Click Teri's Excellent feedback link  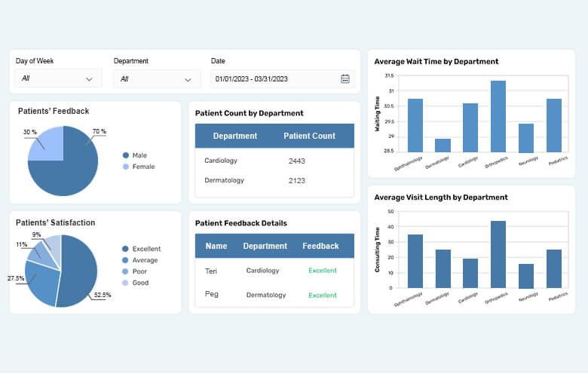(x=322, y=271)
